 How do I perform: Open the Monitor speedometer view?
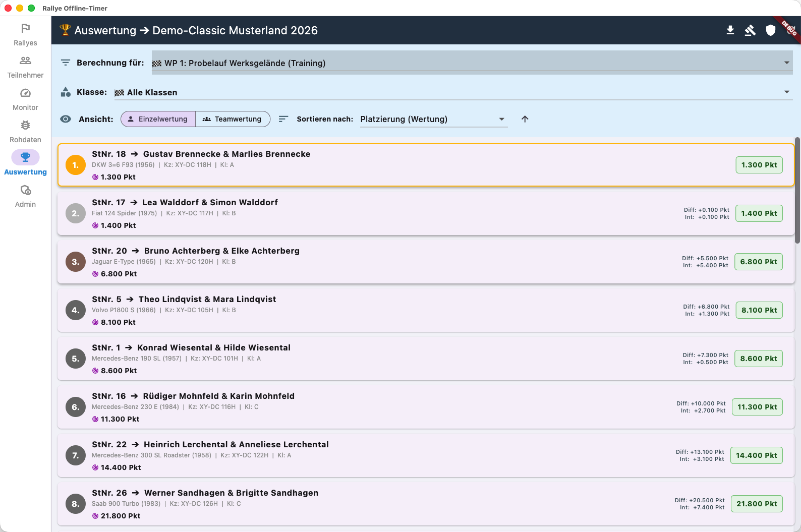pyautogui.click(x=25, y=99)
